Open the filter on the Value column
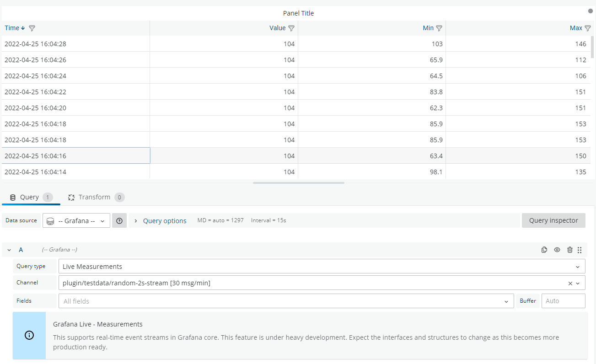 pyautogui.click(x=292, y=28)
